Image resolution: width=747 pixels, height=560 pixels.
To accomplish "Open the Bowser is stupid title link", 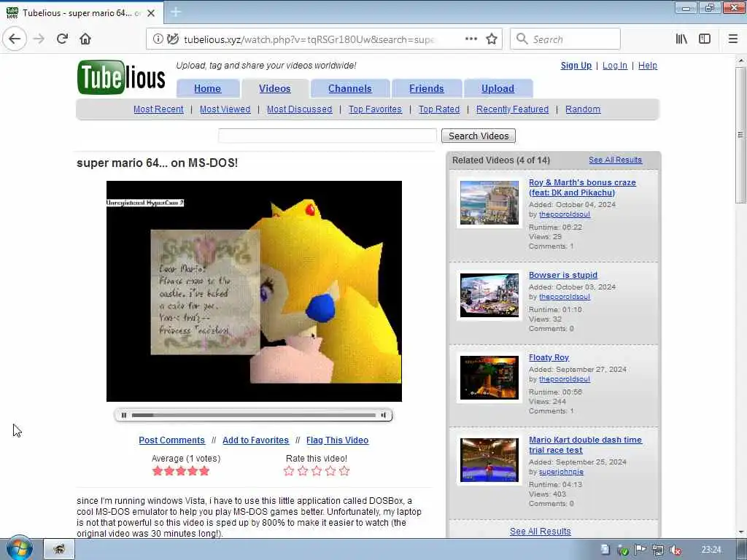I will [x=562, y=275].
